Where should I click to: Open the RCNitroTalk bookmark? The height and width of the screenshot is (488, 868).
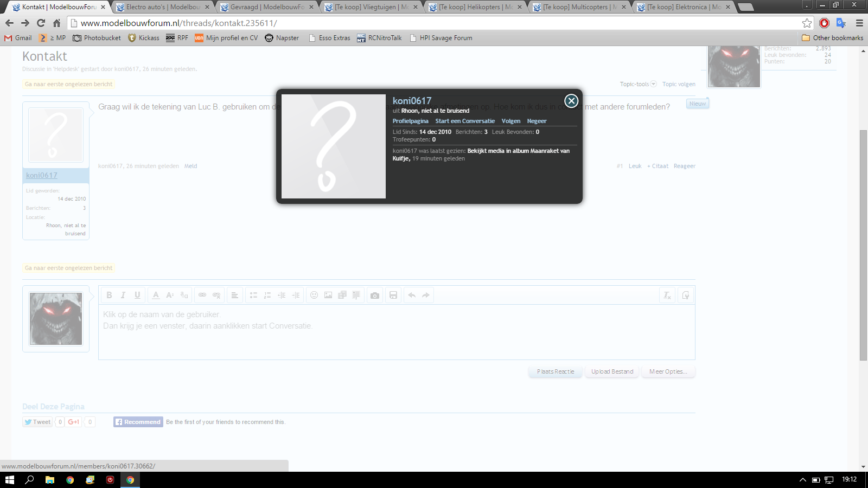(x=379, y=38)
